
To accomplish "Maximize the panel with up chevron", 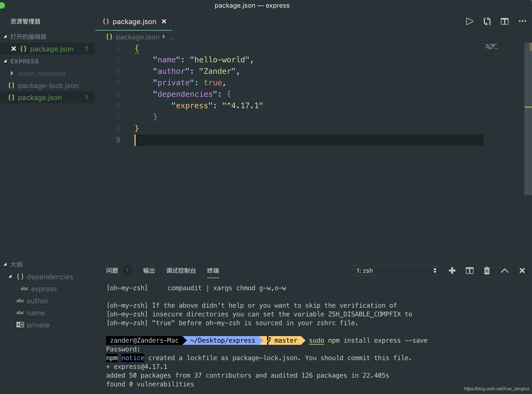I will point(504,270).
